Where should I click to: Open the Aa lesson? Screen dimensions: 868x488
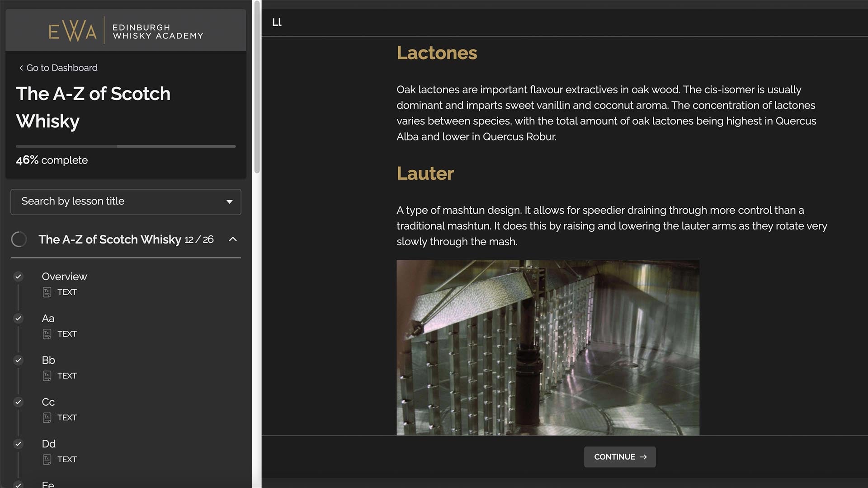click(x=48, y=318)
